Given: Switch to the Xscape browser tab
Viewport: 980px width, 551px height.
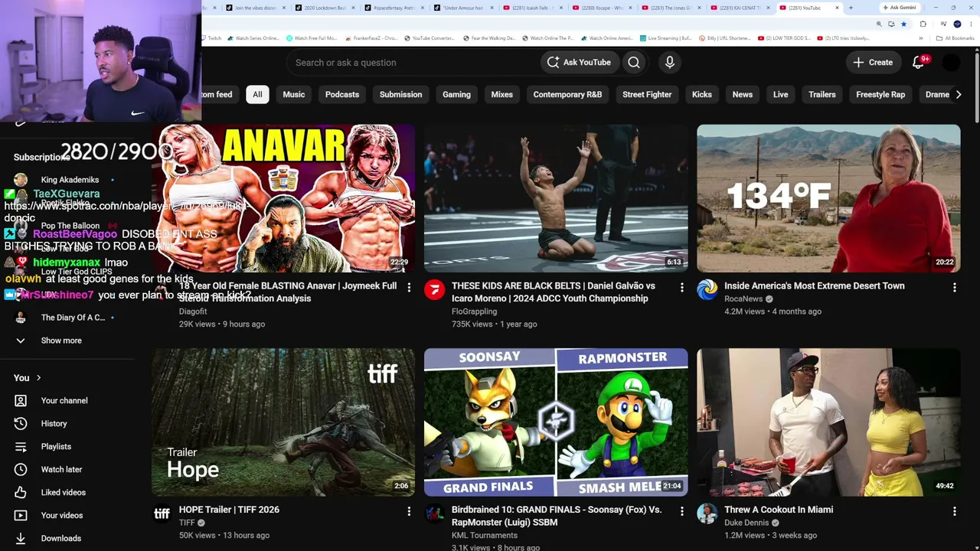Looking at the screenshot, I should point(603,8).
